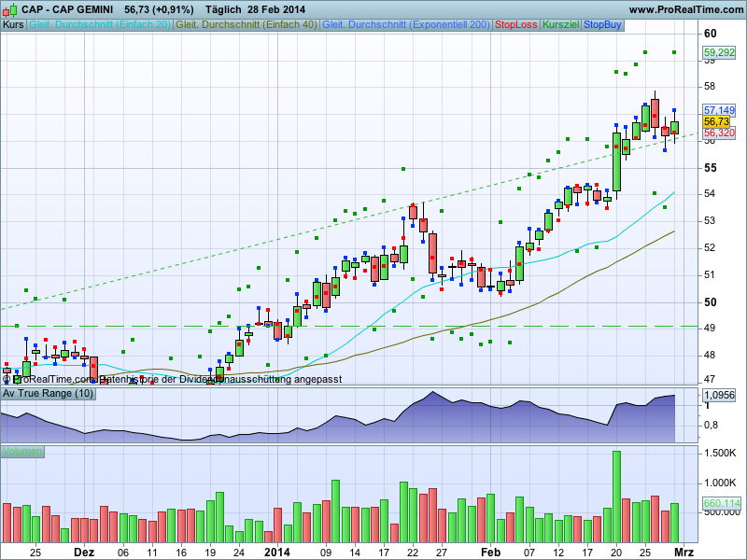Select the Kursziel indicator label
The height and width of the screenshot is (560, 747).
click(x=561, y=25)
